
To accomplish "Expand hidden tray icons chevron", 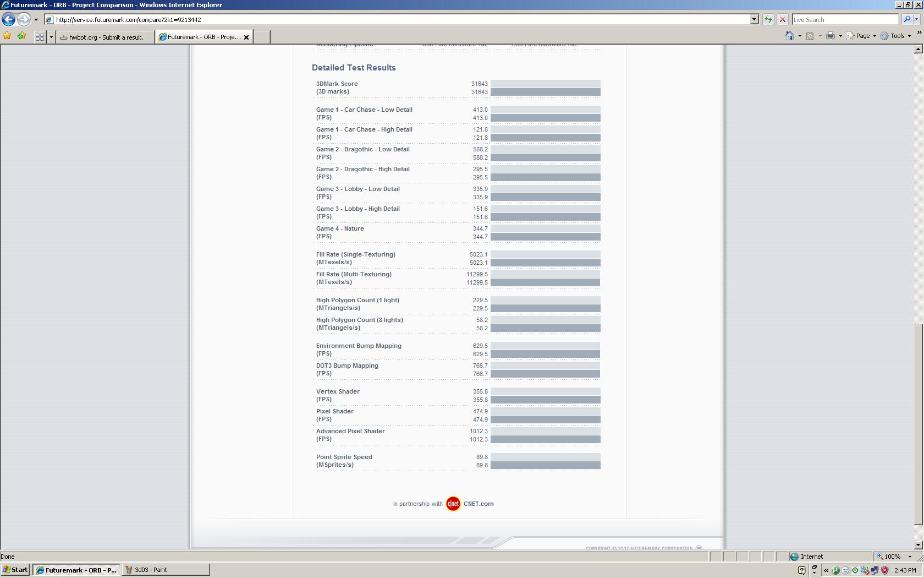I will point(826,570).
